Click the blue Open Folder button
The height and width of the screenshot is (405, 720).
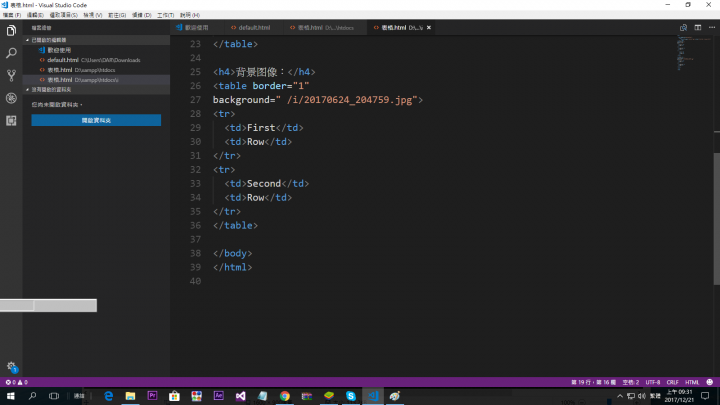point(96,120)
